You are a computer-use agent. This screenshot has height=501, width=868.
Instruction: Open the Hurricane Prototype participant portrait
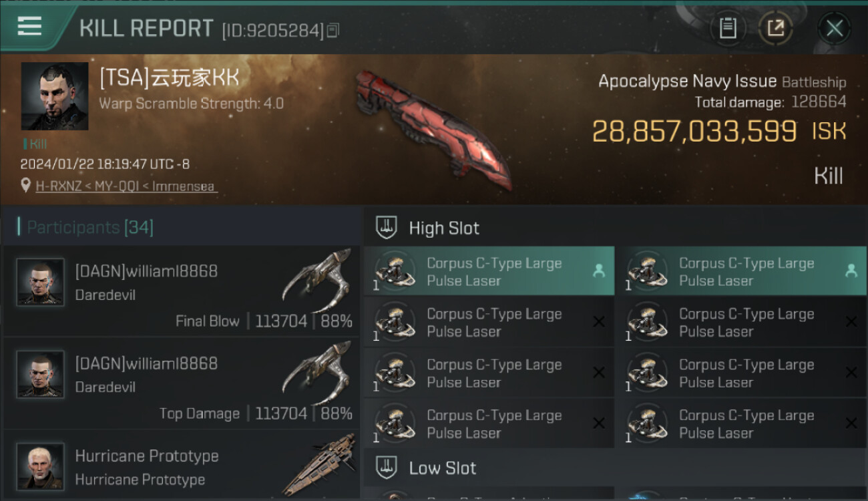[41, 466]
